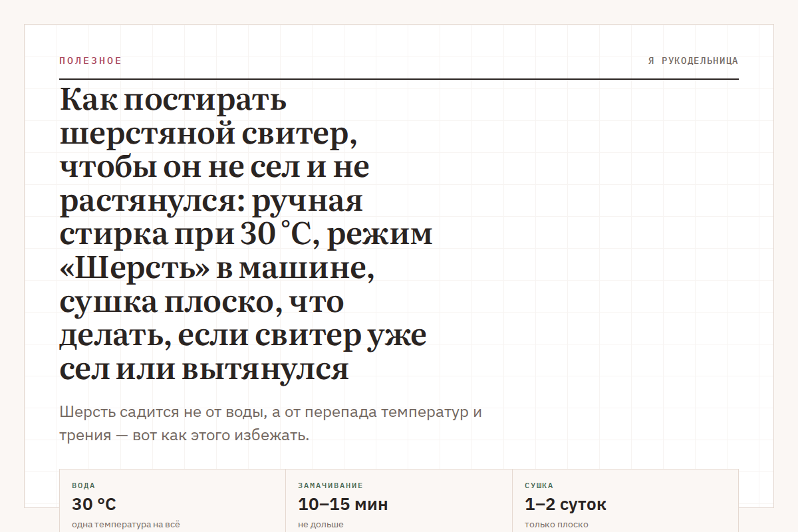Select the '10–15 мин' value
This screenshot has width=798, height=532.
click(343, 504)
